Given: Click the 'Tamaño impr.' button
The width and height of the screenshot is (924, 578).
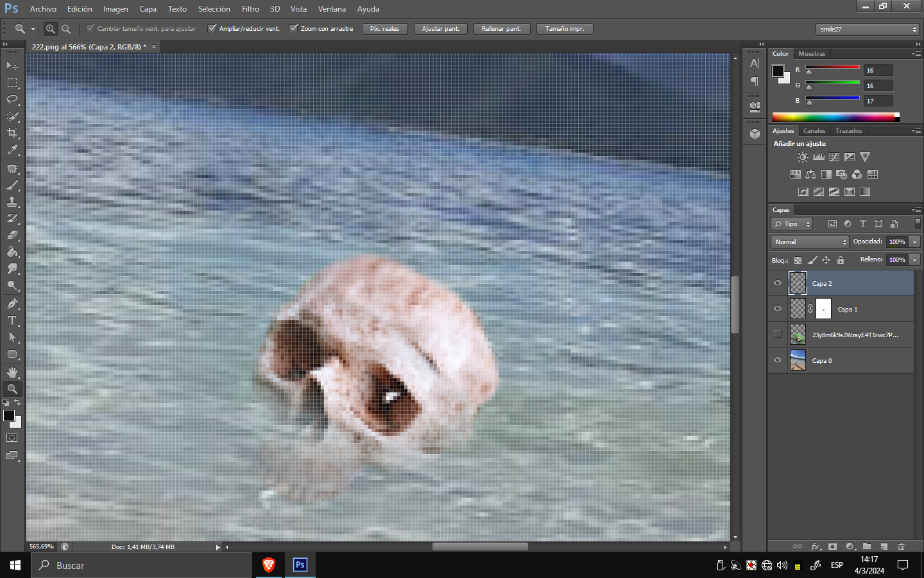Looking at the screenshot, I should (x=565, y=29).
